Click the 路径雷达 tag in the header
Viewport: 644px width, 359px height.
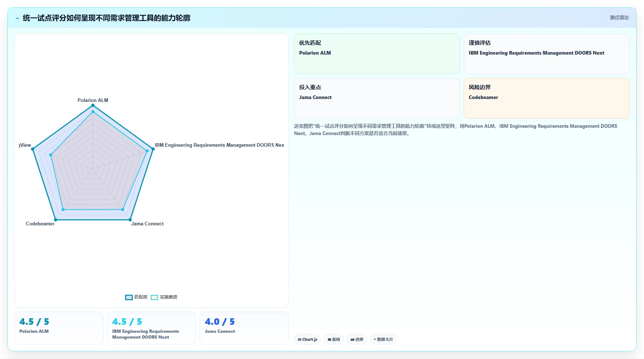click(619, 17)
